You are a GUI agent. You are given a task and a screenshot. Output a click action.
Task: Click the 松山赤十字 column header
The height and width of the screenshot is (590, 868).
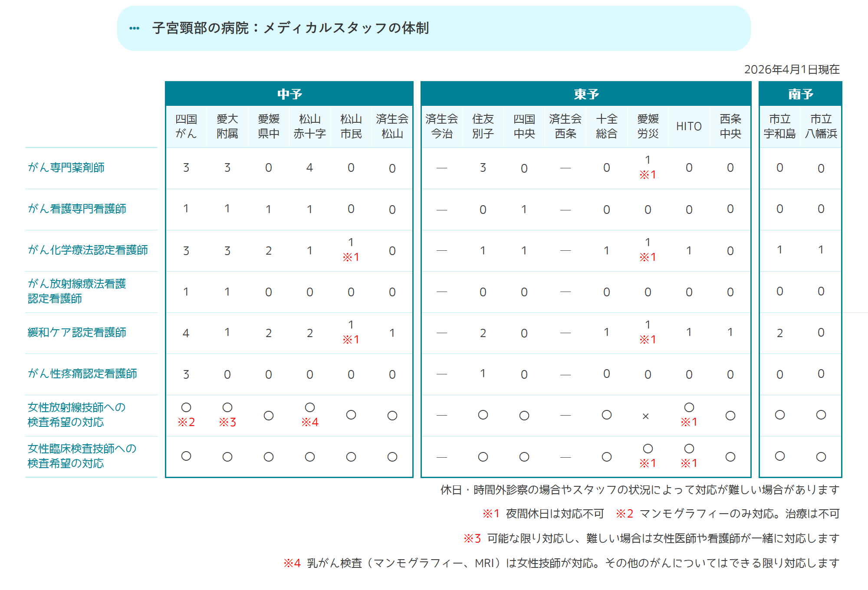[x=310, y=126]
